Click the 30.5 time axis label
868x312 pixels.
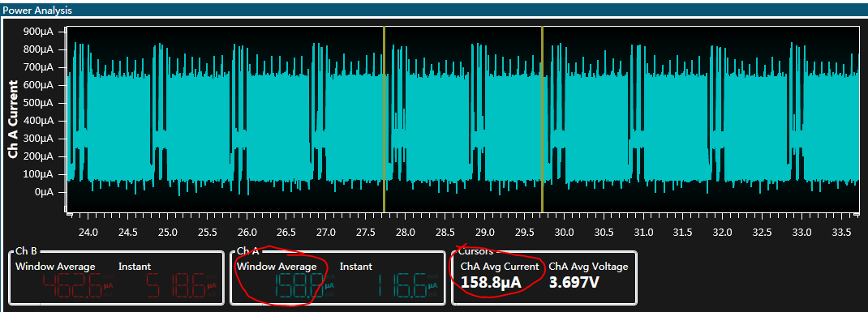pos(604,232)
